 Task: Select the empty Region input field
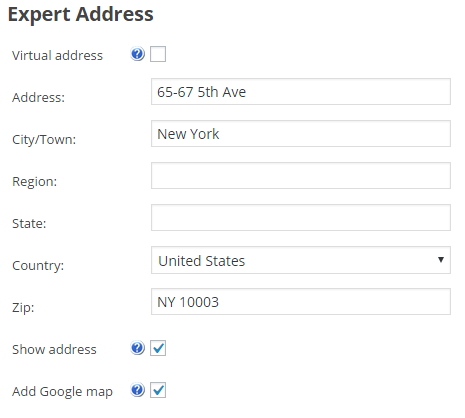pyautogui.click(x=301, y=176)
